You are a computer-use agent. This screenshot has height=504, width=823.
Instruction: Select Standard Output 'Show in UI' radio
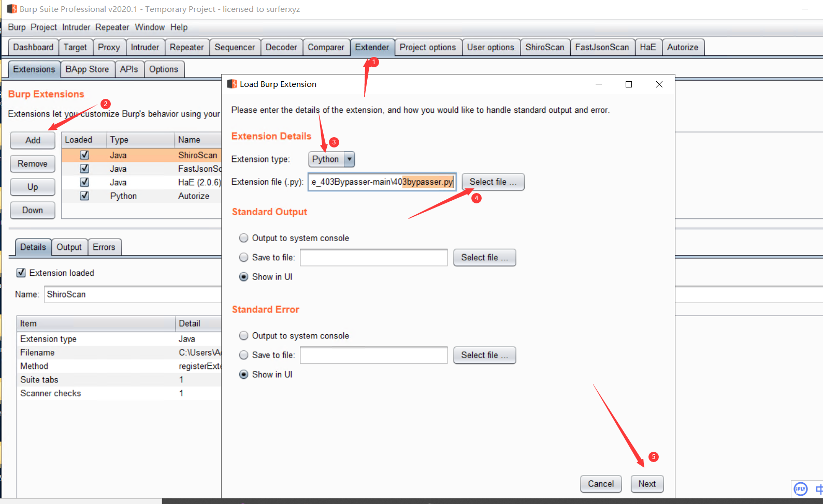243,277
